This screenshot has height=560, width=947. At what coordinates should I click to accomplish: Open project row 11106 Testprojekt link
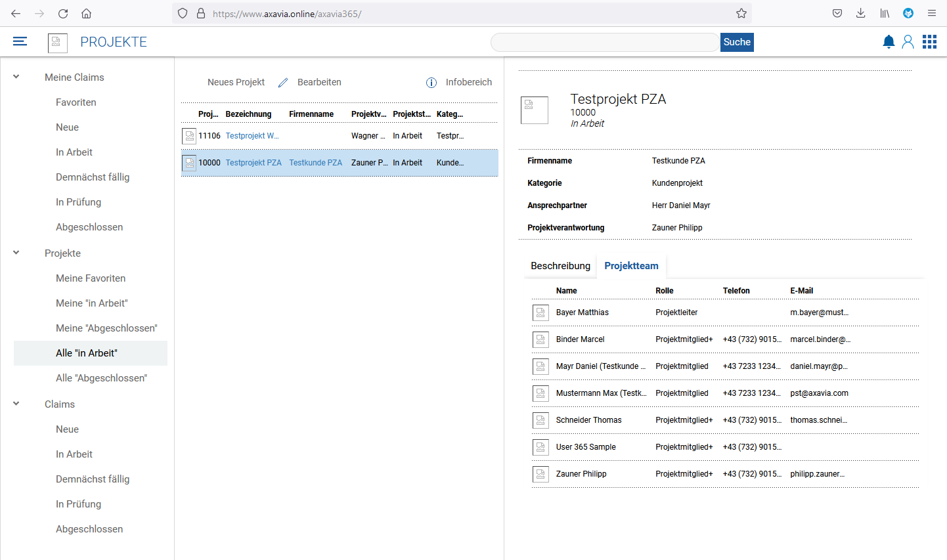pos(252,136)
